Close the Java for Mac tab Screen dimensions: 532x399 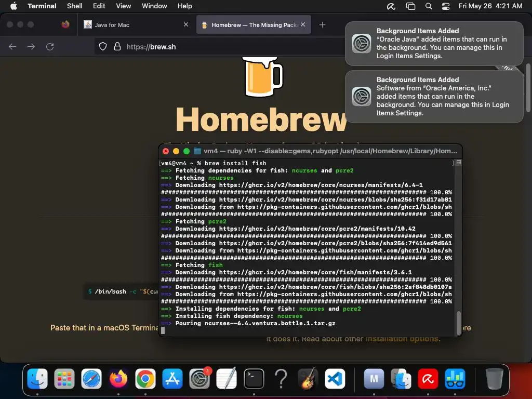[186, 24]
